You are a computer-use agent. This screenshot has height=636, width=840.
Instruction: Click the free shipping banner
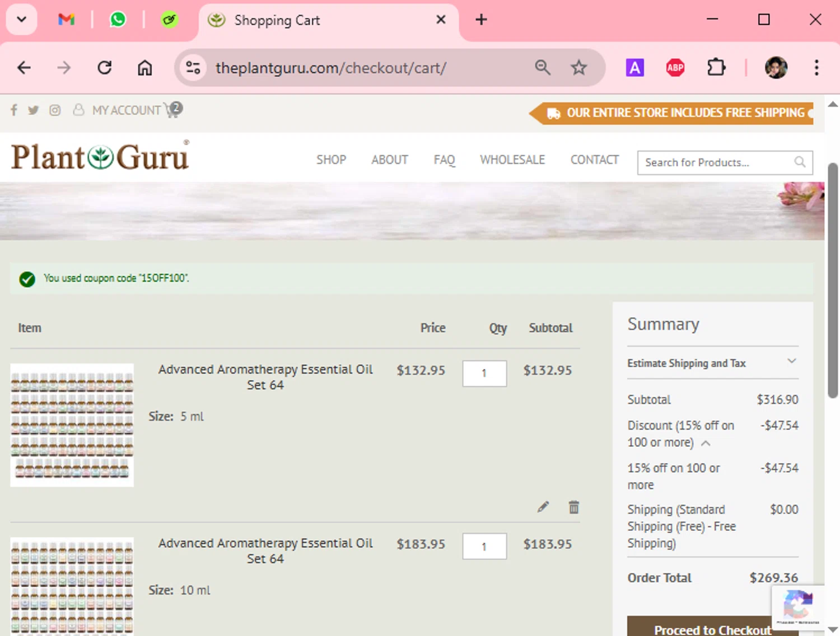672,113
